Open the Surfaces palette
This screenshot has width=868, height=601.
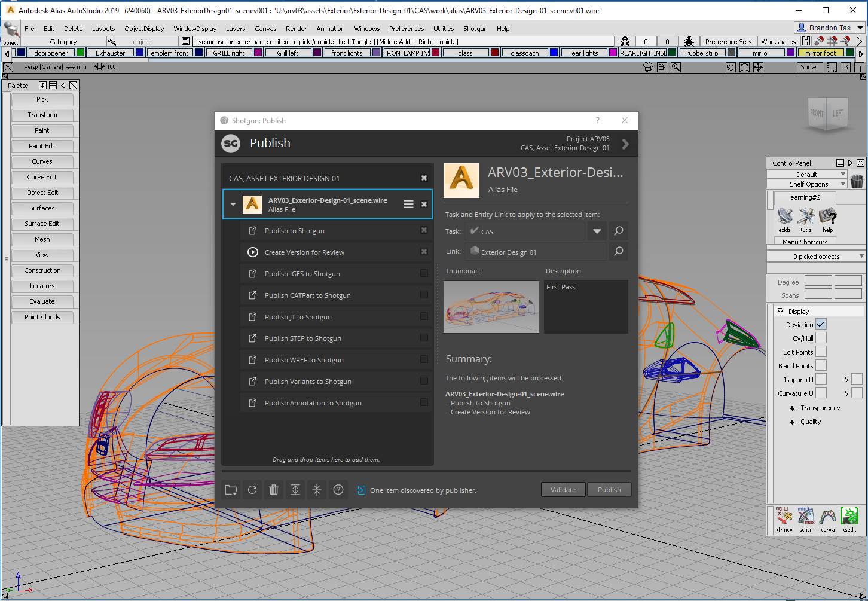point(42,208)
